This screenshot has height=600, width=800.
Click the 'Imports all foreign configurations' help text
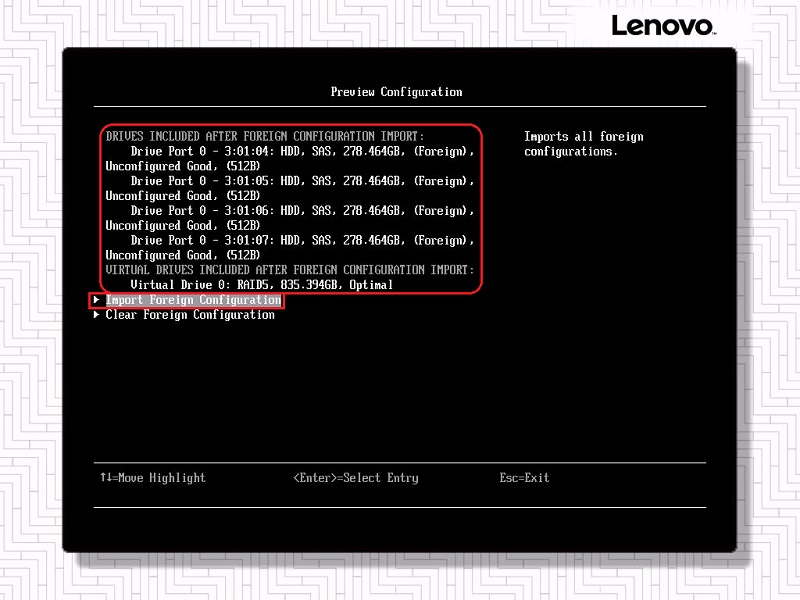click(x=583, y=144)
